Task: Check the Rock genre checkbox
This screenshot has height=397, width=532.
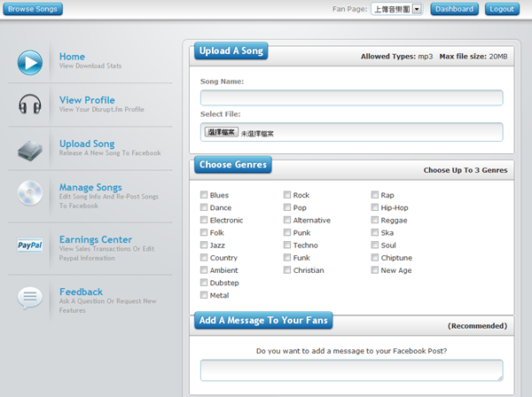Action: [x=287, y=195]
